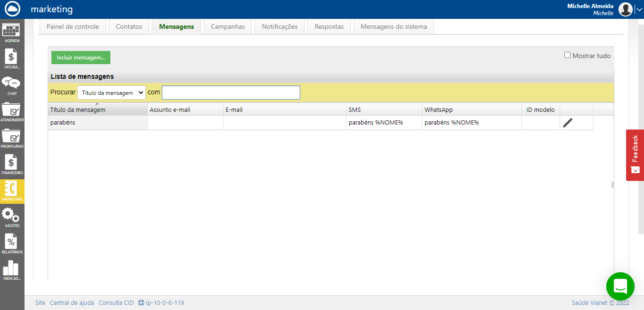This screenshot has height=310, width=644.
Task: Click the SMS cell parabéns %NOME%
Action: click(x=384, y=123)
